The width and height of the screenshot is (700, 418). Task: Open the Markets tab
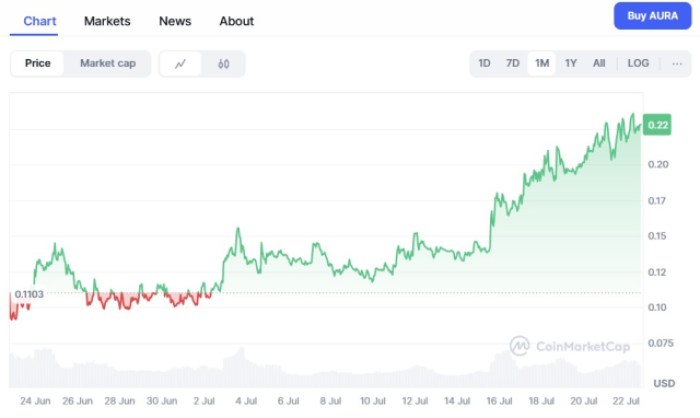pyautogui.click(x=107, y=21)
